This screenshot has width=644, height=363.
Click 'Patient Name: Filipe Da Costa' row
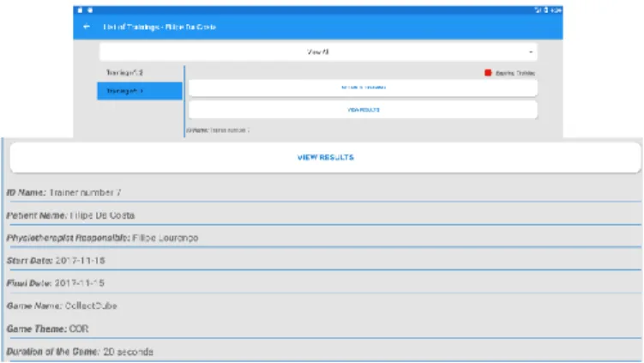coord(70,215)
